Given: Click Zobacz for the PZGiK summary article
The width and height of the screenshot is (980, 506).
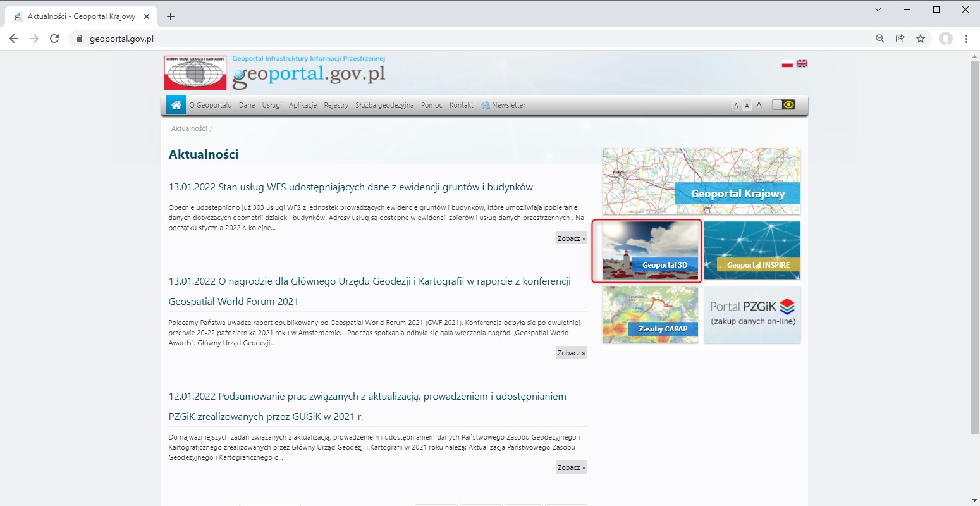Looking at the screenshot, I should click(572, 467).
